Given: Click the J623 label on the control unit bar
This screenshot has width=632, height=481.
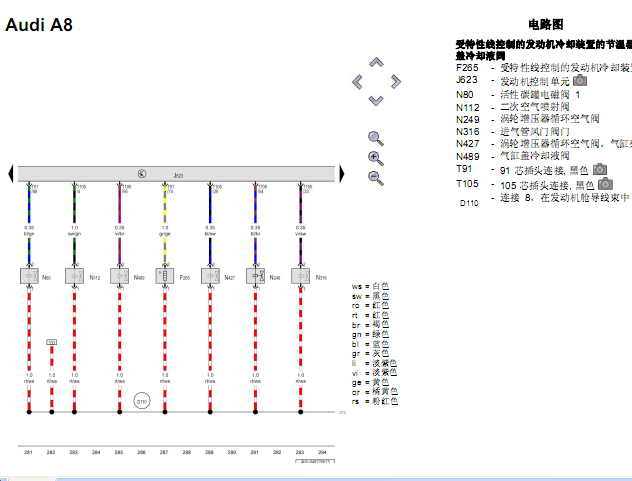Looking at the screenshot, I should point(178,175).
